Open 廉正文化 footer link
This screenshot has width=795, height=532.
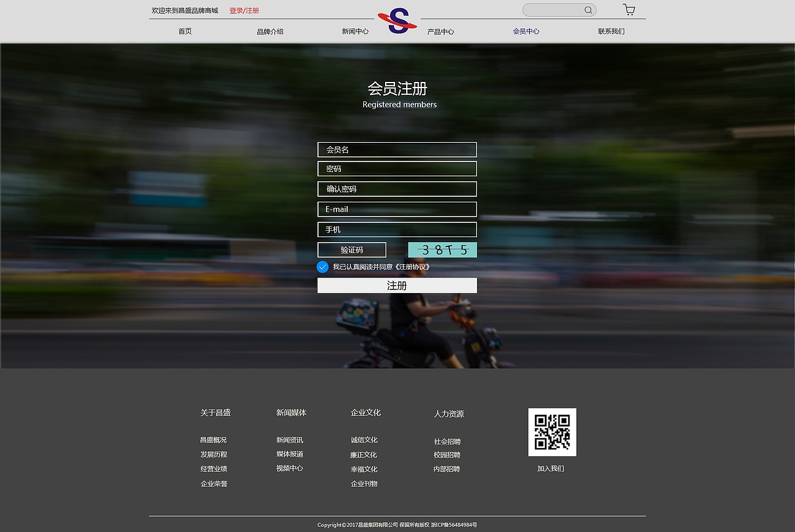[x=364, y=455]
